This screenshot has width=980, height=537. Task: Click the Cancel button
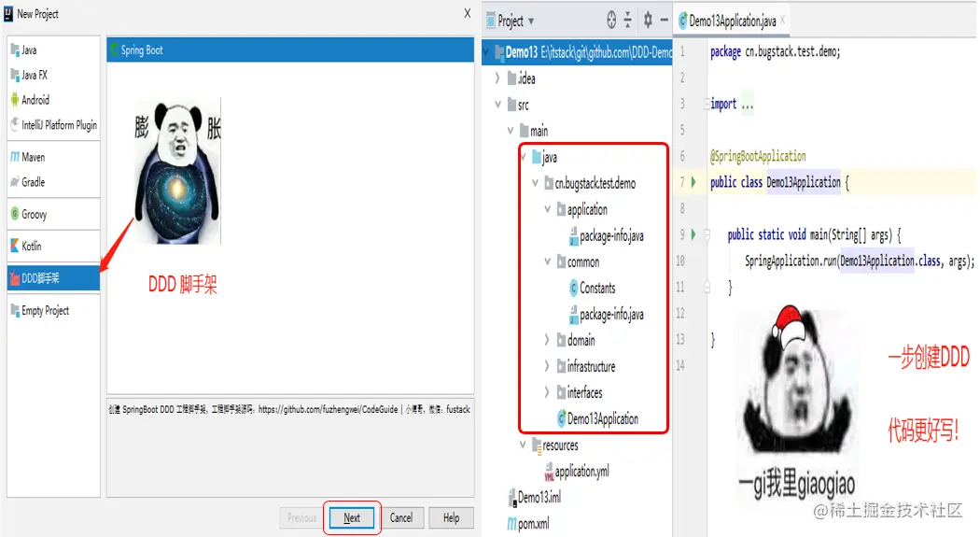pyautogui.click(x=401, y=517)
